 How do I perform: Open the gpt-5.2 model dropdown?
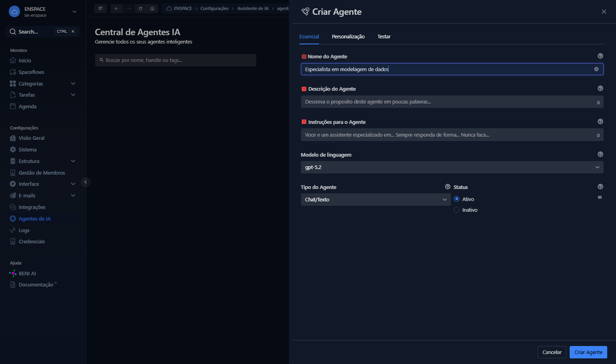coord(452,167)
